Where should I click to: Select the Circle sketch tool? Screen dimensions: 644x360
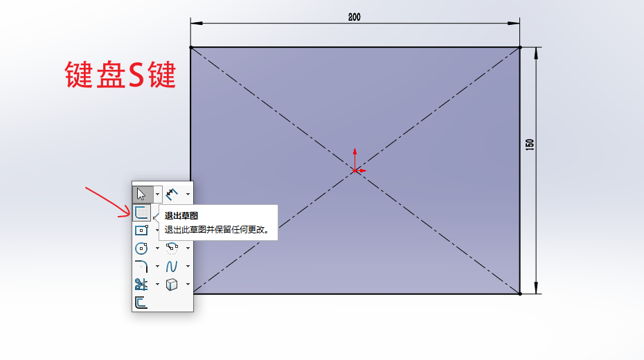coord(141,248)
